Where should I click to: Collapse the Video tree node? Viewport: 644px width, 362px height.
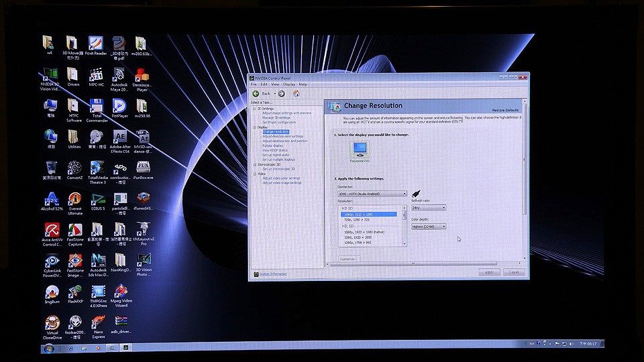coord(255,174)
